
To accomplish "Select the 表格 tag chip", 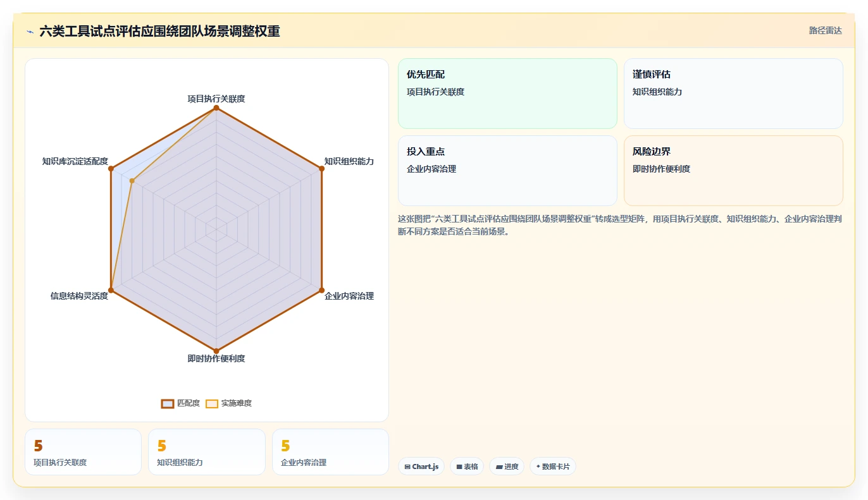I will 467,466.
